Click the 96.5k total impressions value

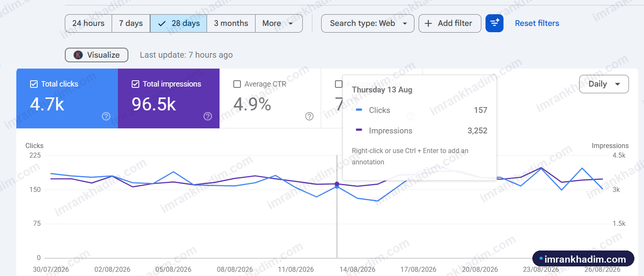[153, 104]
